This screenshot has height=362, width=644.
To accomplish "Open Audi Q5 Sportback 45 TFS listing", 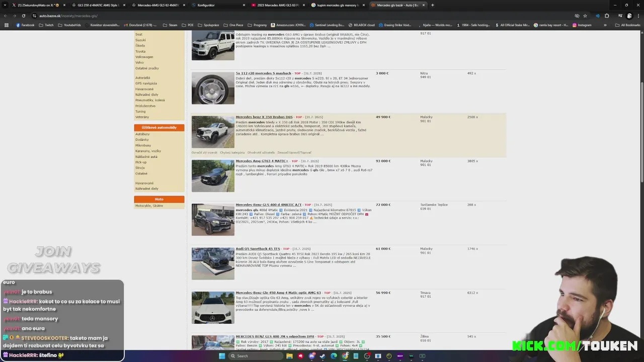I will pyautogui.click(x=258, y=248).
